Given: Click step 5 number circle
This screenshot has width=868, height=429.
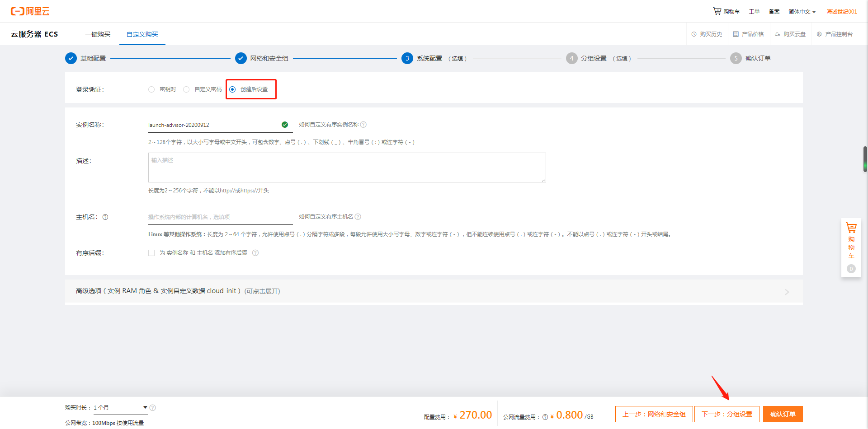Looking at the screenshot, I should pyautogui.click(x=736, y=58).
